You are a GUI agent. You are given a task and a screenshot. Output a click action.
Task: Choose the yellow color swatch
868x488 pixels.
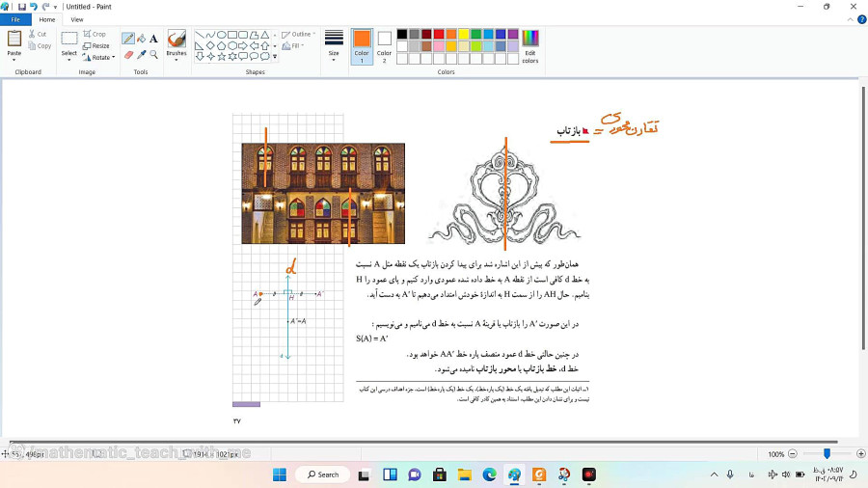coord(463,35)
